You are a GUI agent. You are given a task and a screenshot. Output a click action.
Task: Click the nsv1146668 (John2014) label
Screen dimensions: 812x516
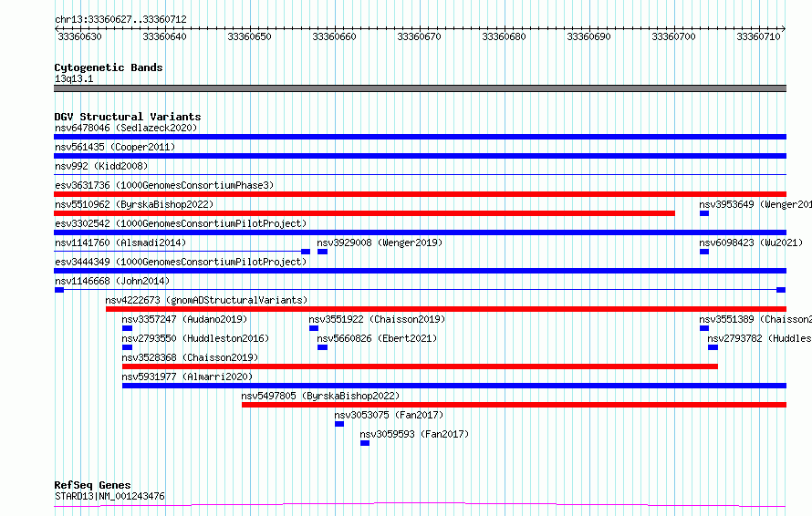click(112, 281)
